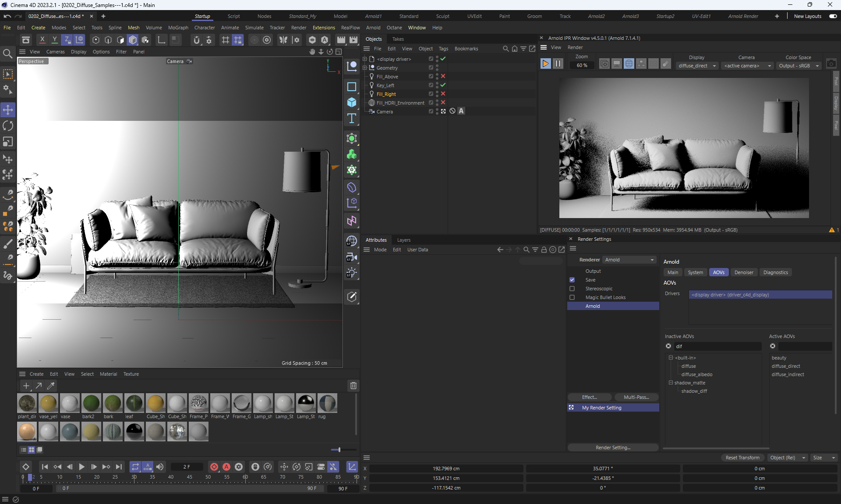Click the Arnold IPR play render button

(x=545, y=64)
